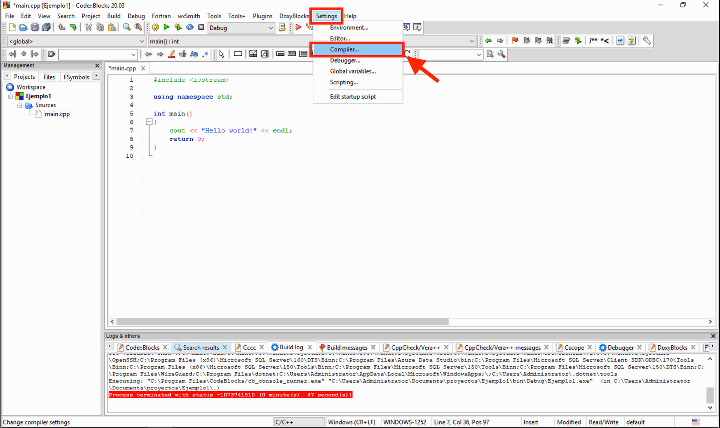Click the Redo arrow icon

point(73,28)
